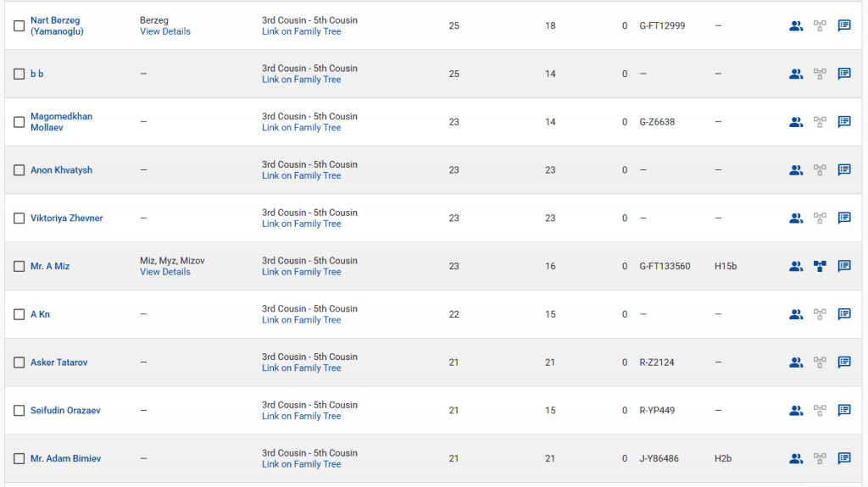Show matches in common with Anon Khvatysh
This screenshot has width=868, height=487.
[x=795, y=170]
